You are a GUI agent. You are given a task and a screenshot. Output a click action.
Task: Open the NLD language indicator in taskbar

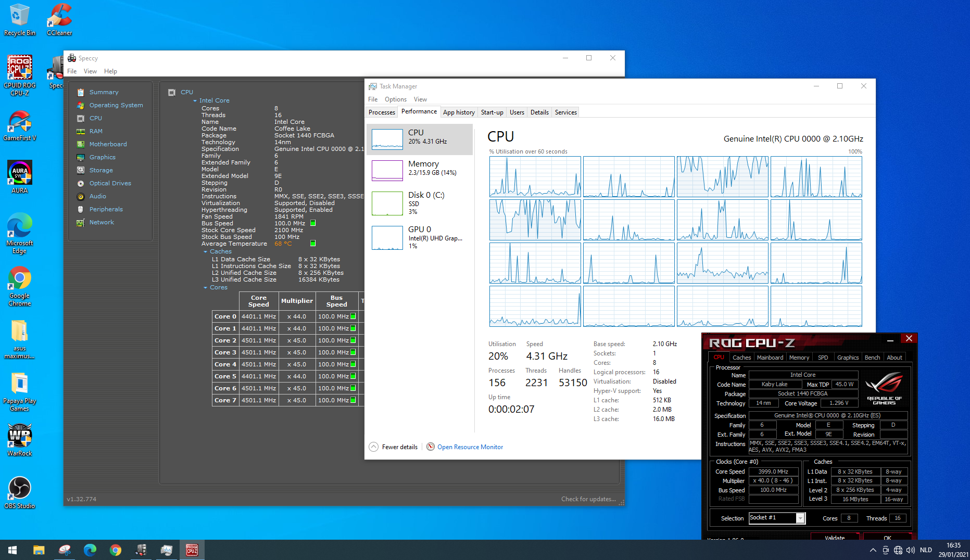(926, 550)
